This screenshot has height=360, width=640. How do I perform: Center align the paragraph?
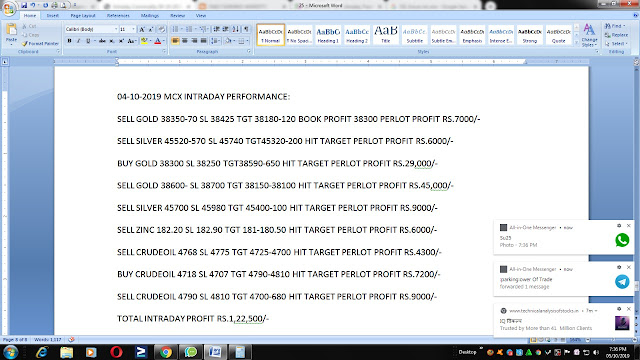point(185,41)
